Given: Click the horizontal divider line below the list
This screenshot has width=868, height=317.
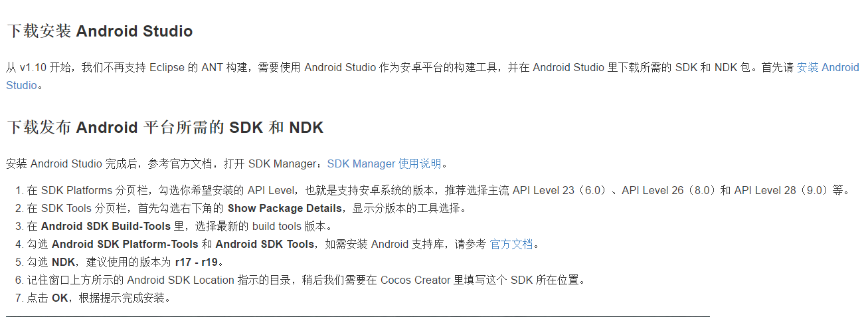Looking at the screenshot, I should [x=357, y=316].
